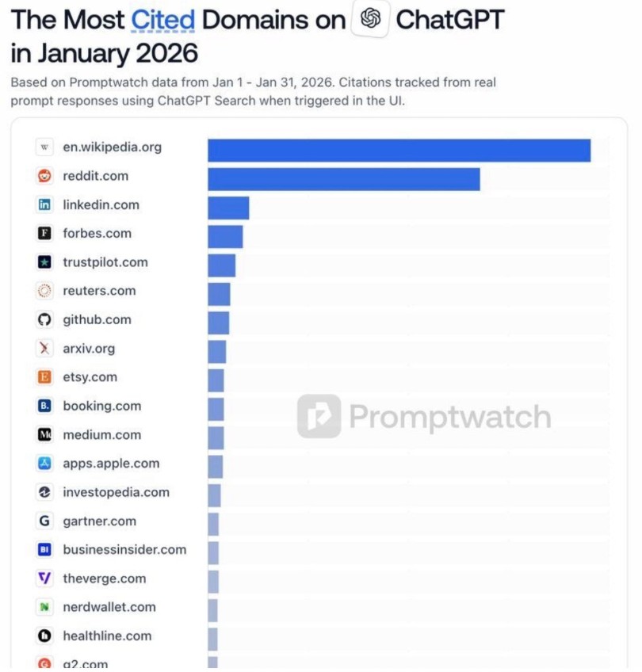Select the reuters.com domain label
642x672 pixels.
tap(99, 291)
